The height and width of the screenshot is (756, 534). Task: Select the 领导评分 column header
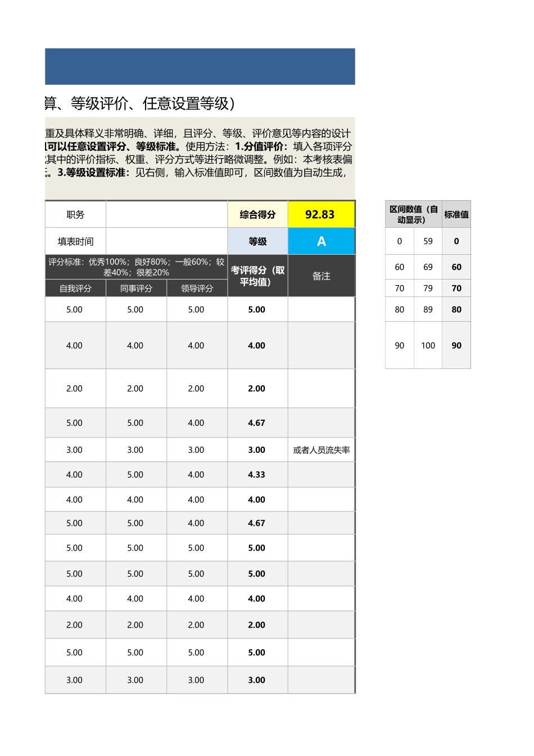click(x=197, y=289)
